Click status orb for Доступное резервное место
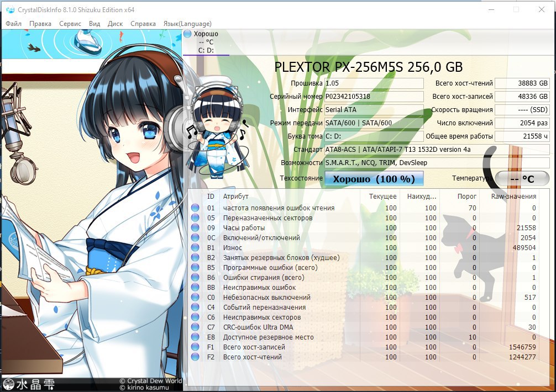Image resolution: width=556 pixels, height=392 pixels. pyautogui.click(x=195, y=337)
